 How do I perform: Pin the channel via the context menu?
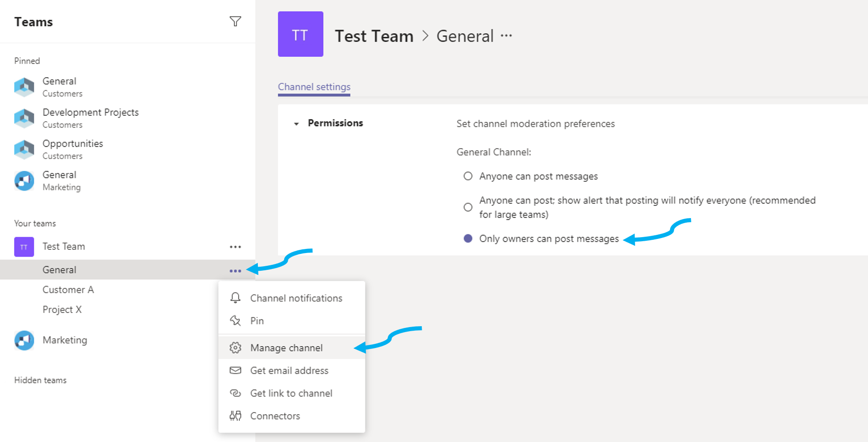(x=256, y=321)
